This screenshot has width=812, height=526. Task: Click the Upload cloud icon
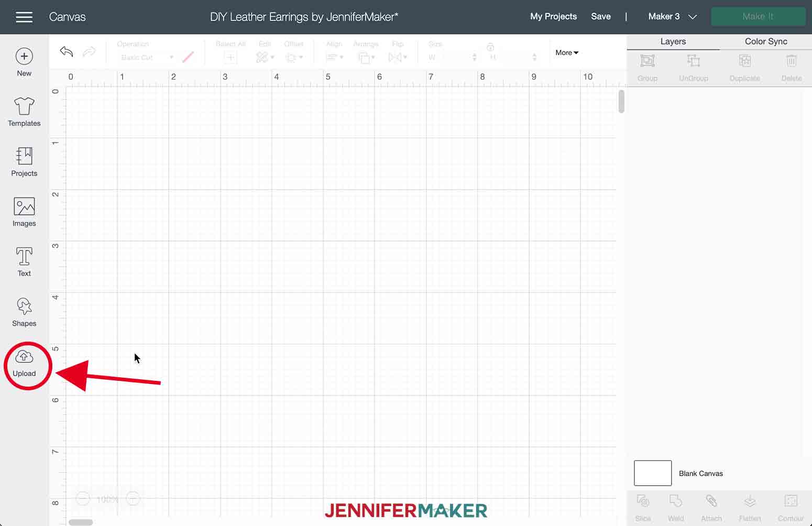(x=24, y=357)
